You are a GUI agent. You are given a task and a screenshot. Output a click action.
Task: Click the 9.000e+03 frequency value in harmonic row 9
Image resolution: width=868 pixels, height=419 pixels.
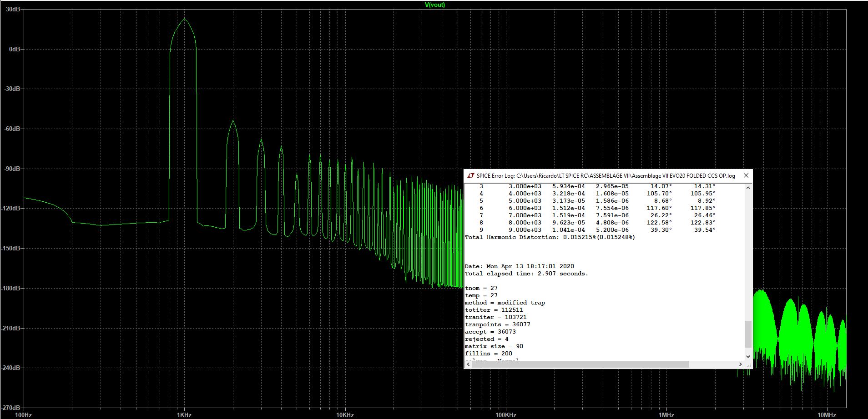(525, 230)
